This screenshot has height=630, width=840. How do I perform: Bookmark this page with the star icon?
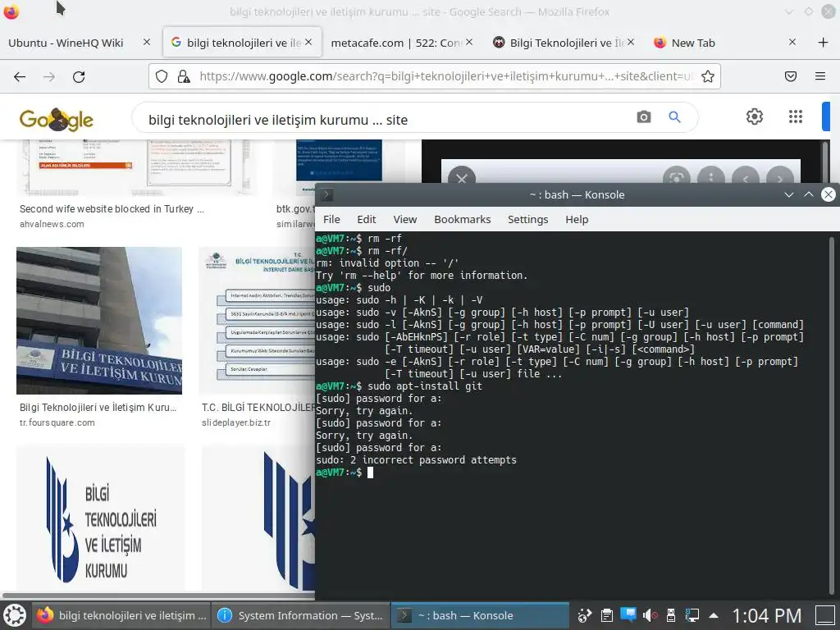click(708, 76)
